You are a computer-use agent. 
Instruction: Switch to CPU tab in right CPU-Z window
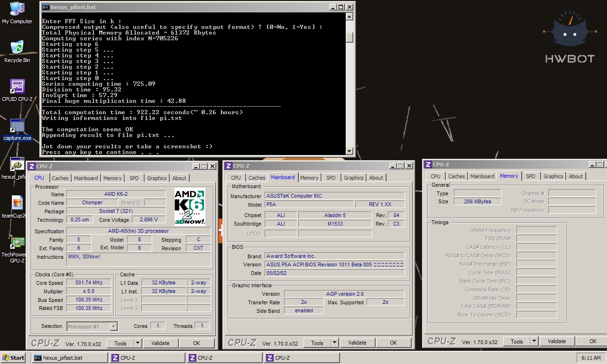pos(436,176)
